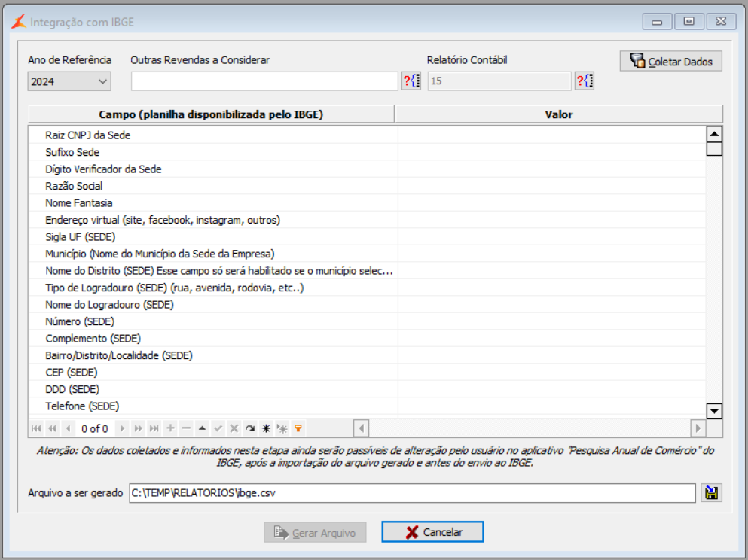Select the DDD (SEDE) row
This screenshot has height=560, width=748.
click(367, 389)
